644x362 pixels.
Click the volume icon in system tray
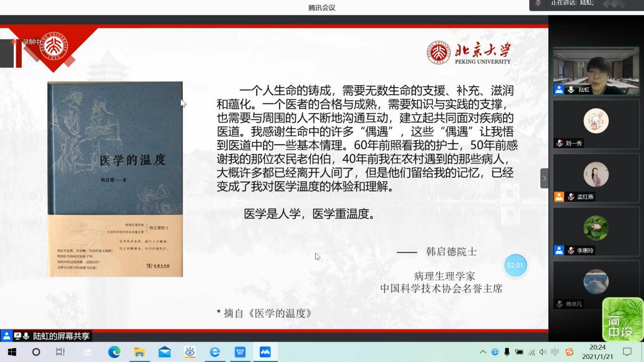click(543, 352)
